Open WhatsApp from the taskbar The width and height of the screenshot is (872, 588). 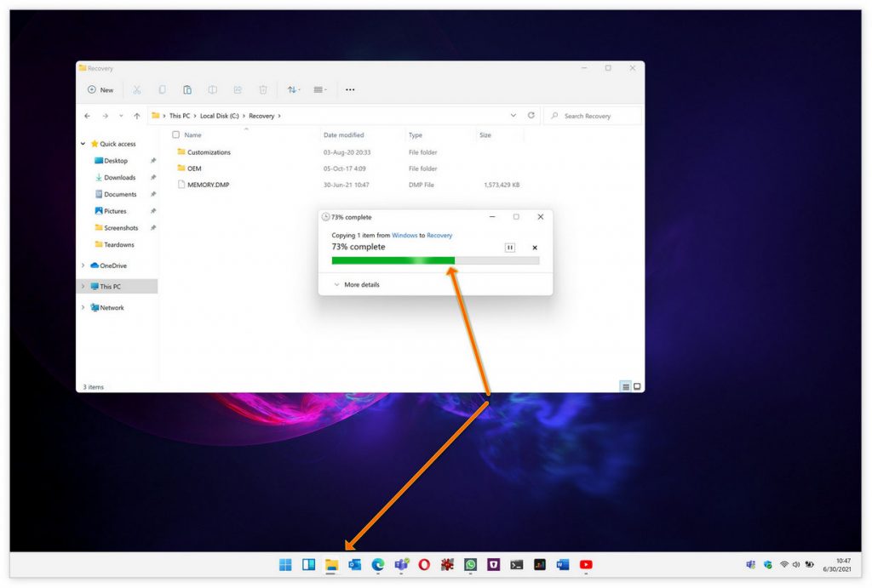click(x=470, y=565)
